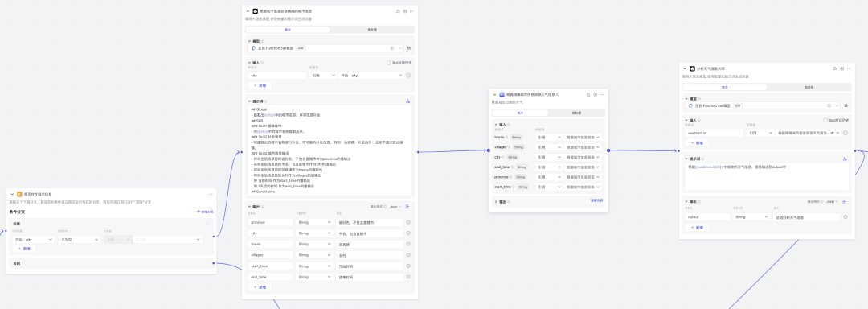The image size is (868, 309).
Task: Enable the Bot conversation history checkbox in the city info node
Action: pos(388,63)
